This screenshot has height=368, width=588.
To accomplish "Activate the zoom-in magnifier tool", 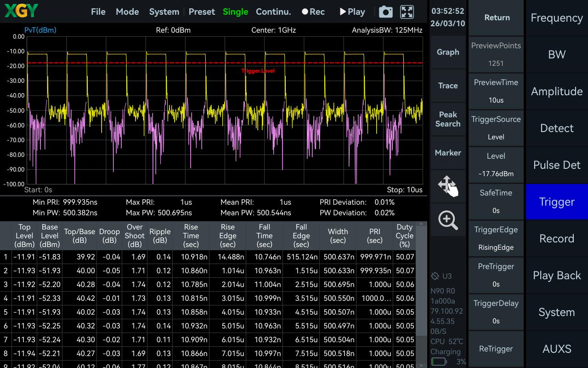I will pos(448,220).
